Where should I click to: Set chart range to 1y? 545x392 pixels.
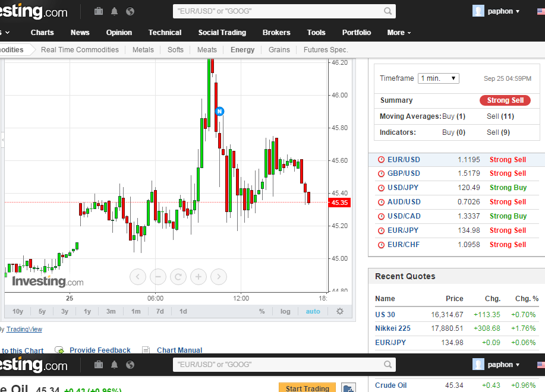pyautogui.click(x=87, y=311)
